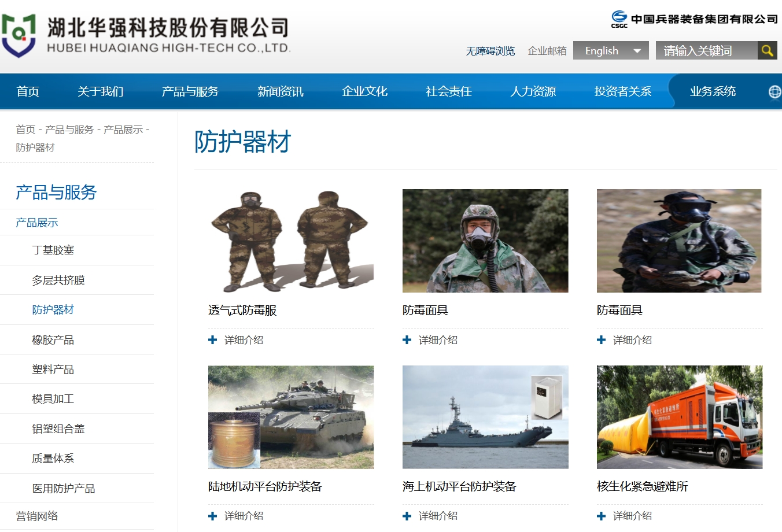
Task: Click plus icon under 核生化紧急避难所
Action: point(601,516)
